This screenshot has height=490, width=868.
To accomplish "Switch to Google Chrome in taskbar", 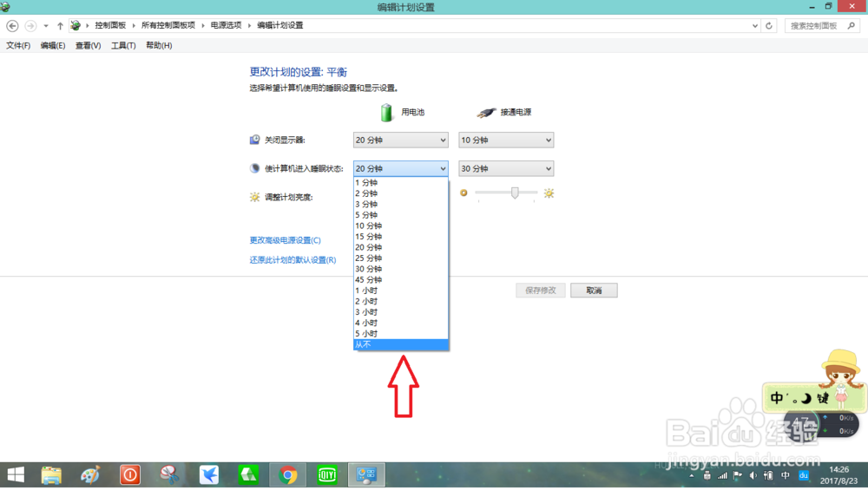I will click(288, 475).
